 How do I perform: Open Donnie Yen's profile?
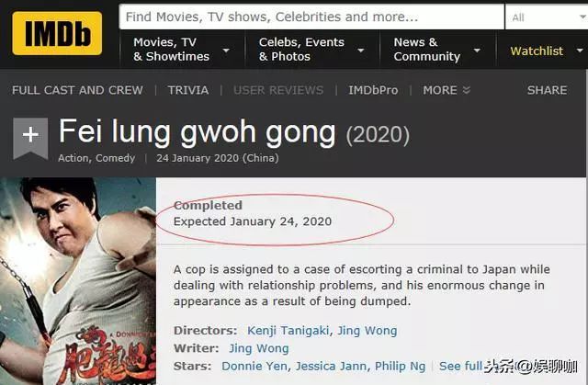pyautogui.click(x=254, y=367)
